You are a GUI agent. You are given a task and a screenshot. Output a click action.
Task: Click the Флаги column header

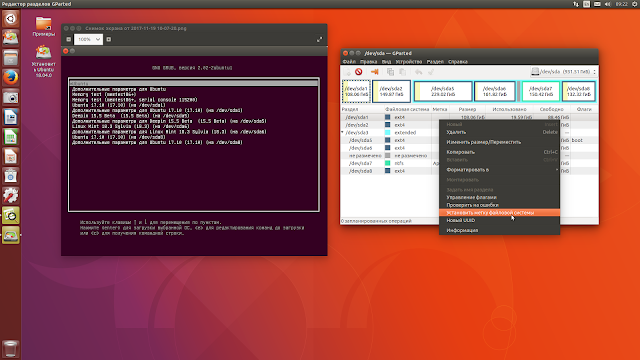584,109
